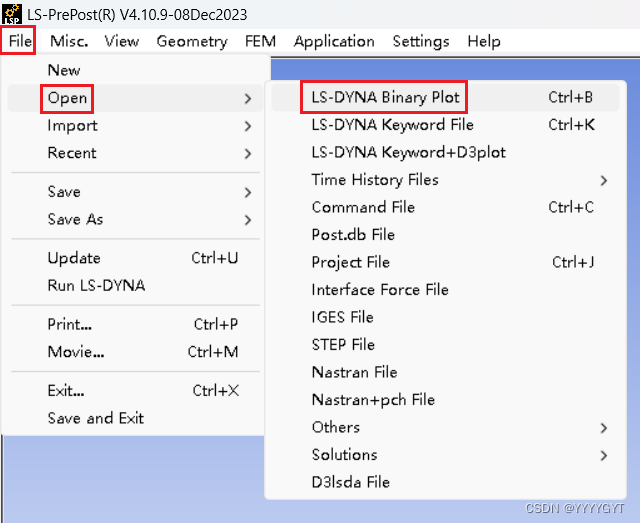The height and width of the screenshot is (523, 640).
Task: Select Project File entry
Action: coord(446,262)
